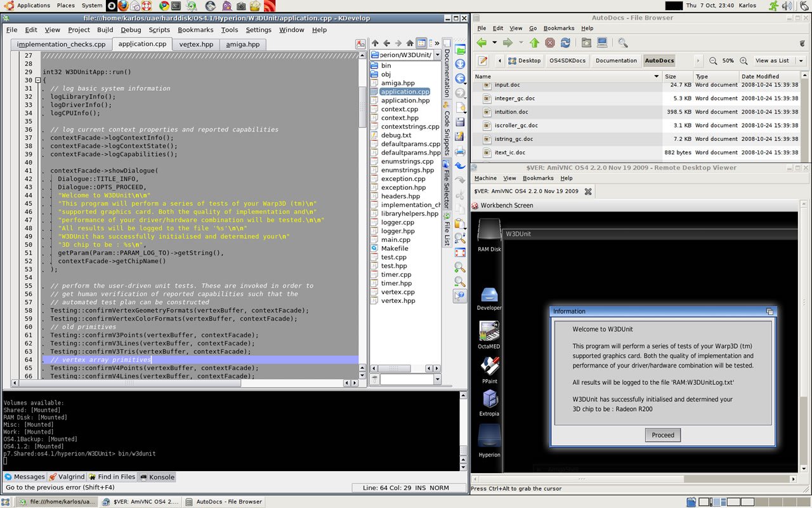Go to parent folder in File Selector
Image resolution: width=812 pixels, height=508 pixels.
[375, 43]
